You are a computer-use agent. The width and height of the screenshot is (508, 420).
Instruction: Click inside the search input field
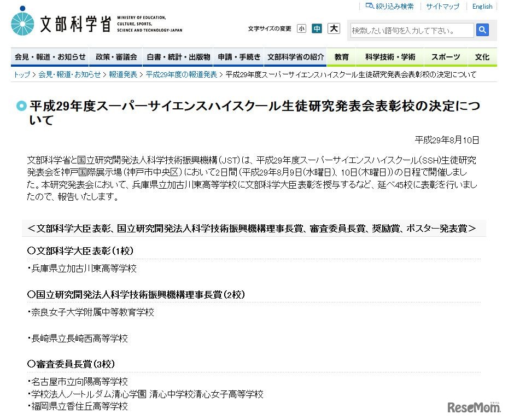[411, 30]
